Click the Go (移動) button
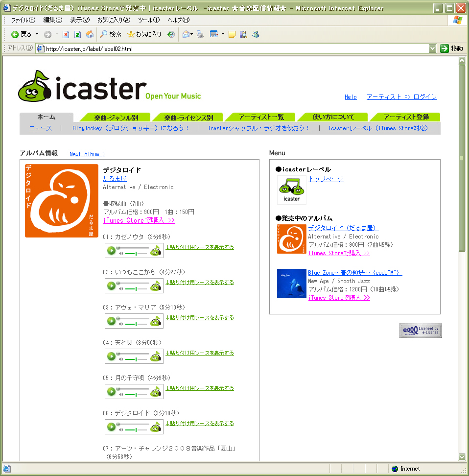 [452, 48]
